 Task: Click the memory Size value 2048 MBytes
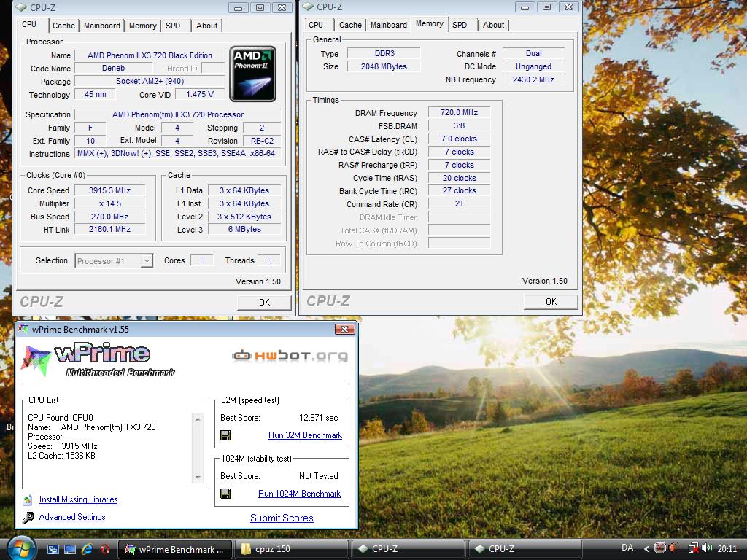(x=384, y=66)
